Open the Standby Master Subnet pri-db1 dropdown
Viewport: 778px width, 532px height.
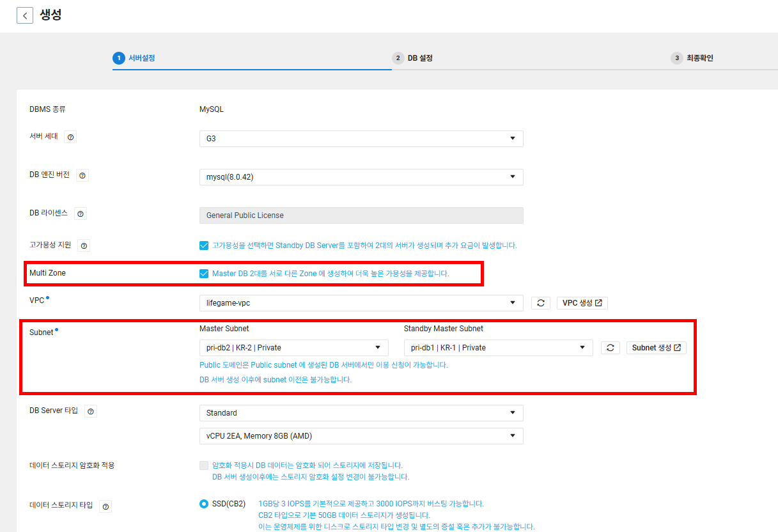(499, 348)
